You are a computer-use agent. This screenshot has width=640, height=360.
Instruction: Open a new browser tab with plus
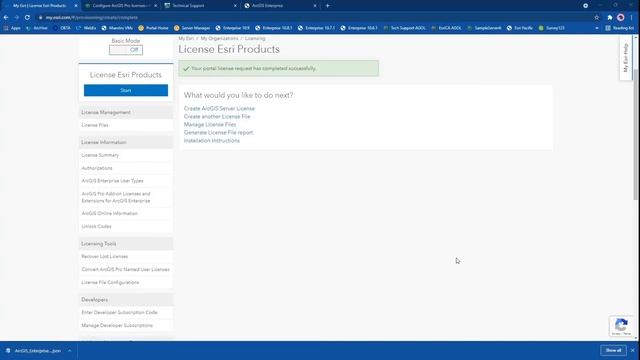327,6
